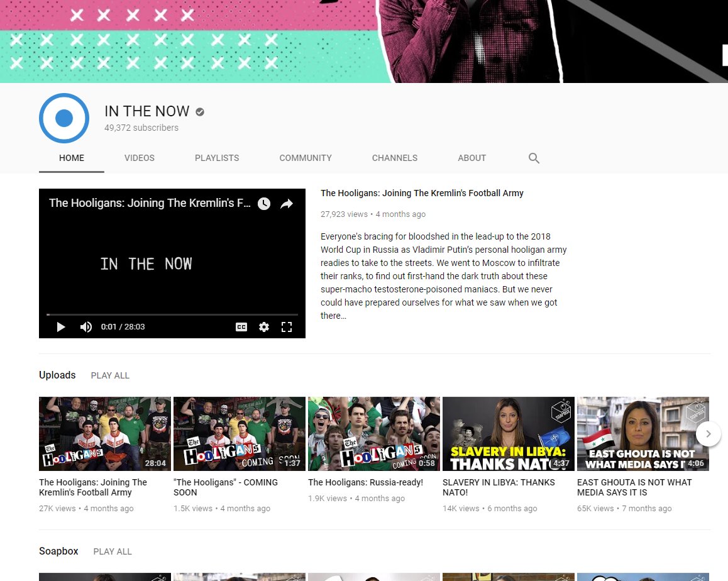The image size is (728, 581).
Task: Click the featured video description text
Action: [x=443, y=276]
